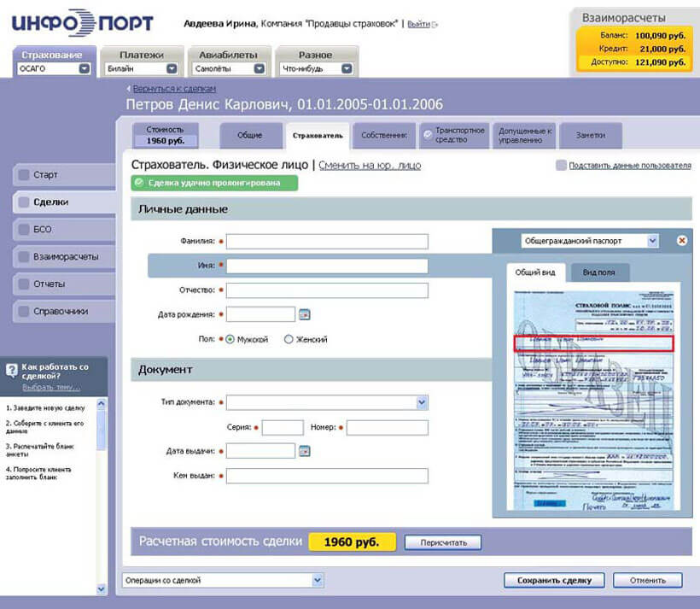The width and height of the screenshot is (700, 609).
Task: Expand the Тип документа dropdown
Action: 421,402
